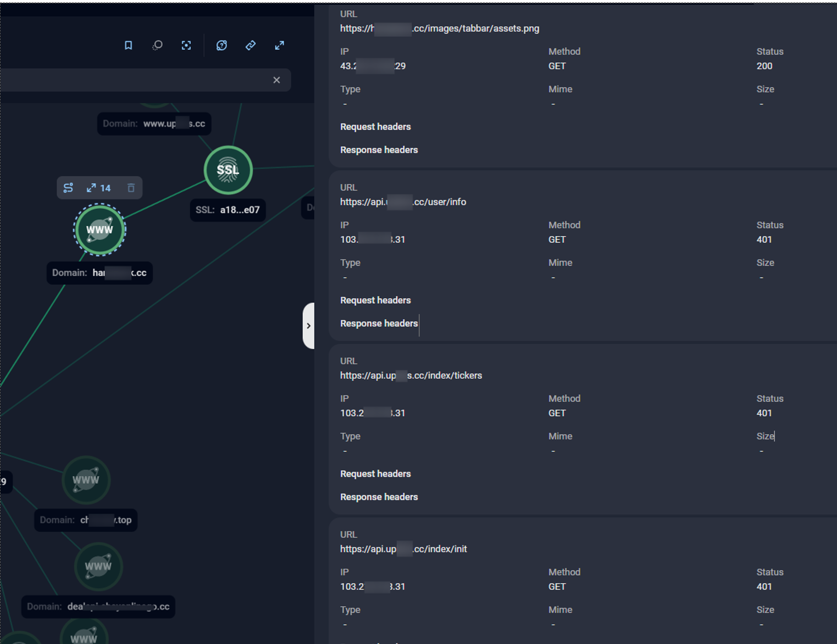Open the api index/init URL
Viewport: 837px width, 644px height.
403,549
